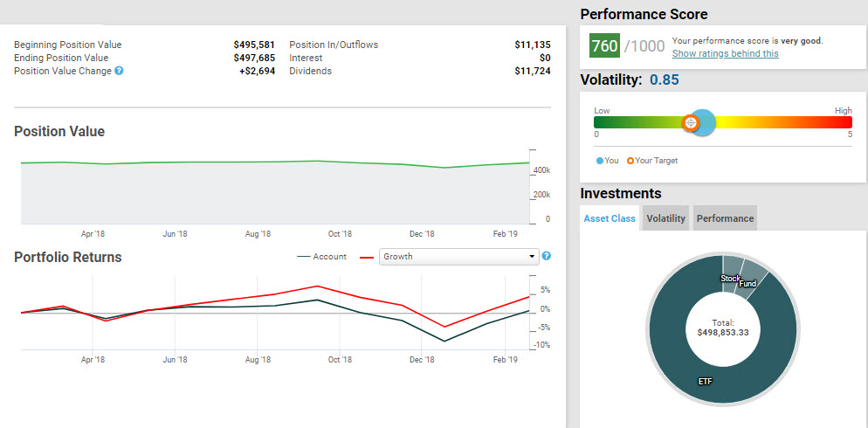Click the arrow on the Growth combo box
This screenshot has height=428, width=868.
point(531,257)
